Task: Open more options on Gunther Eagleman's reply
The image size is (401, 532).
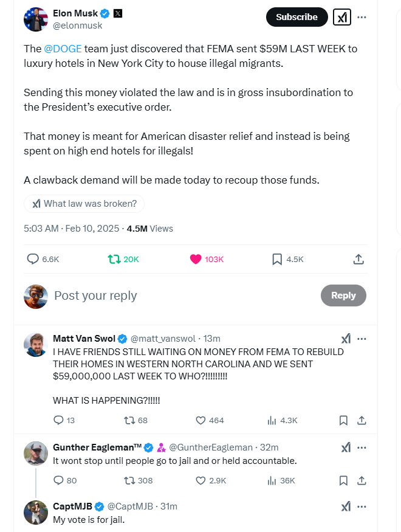Action: [362, 447]
